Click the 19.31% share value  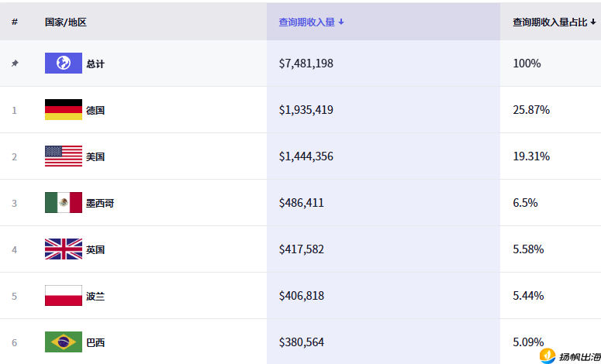(531, 156)
